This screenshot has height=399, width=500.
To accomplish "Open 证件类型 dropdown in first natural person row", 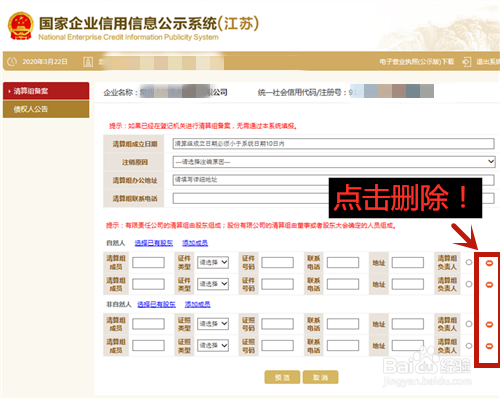I will click(213, 263).
